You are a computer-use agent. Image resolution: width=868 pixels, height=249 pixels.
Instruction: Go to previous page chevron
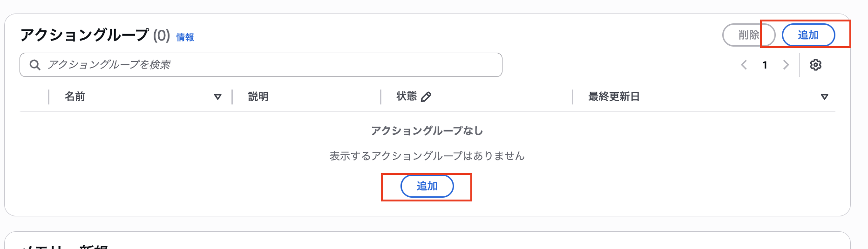pos(744,65)
